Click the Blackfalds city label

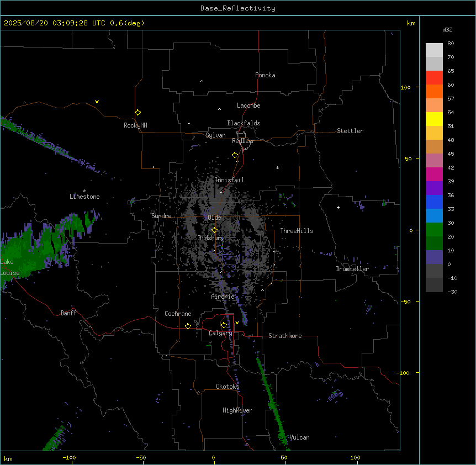[244, 123]
